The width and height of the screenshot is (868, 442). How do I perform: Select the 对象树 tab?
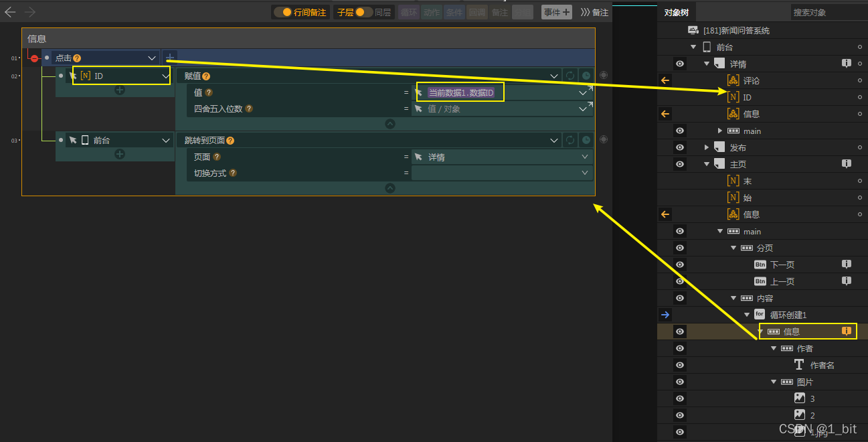coord(676,12)
